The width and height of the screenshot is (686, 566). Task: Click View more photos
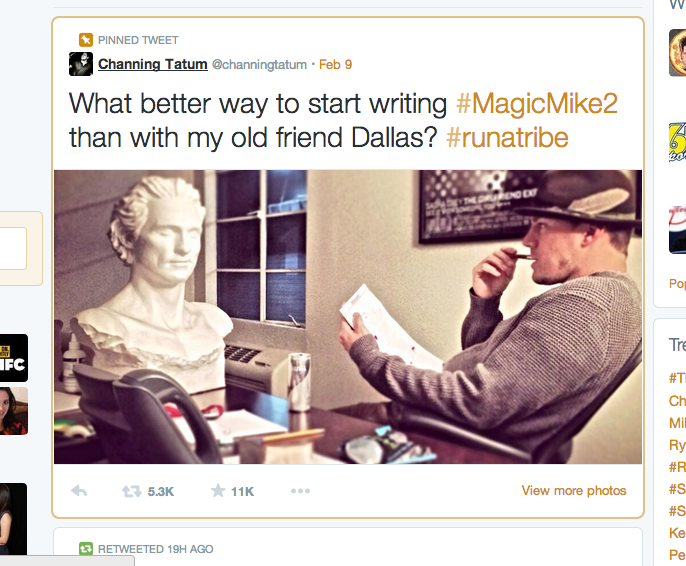[574, 491]
